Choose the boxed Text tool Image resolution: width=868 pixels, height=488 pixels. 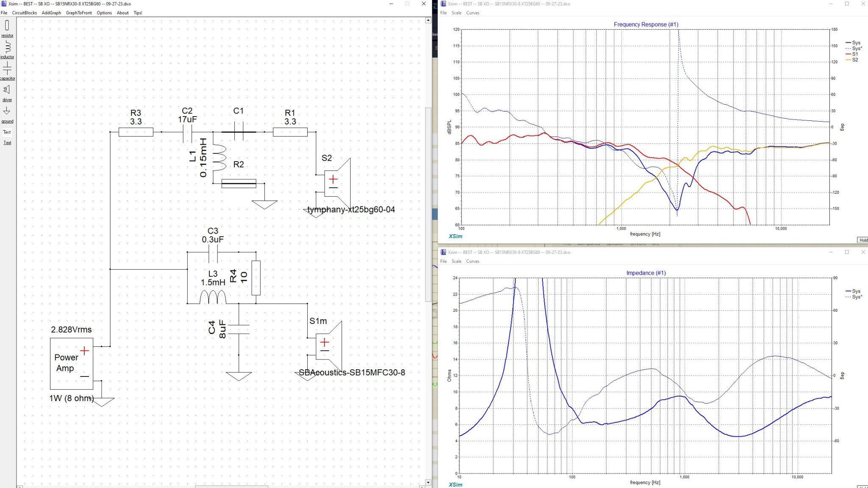click(7, 132)
